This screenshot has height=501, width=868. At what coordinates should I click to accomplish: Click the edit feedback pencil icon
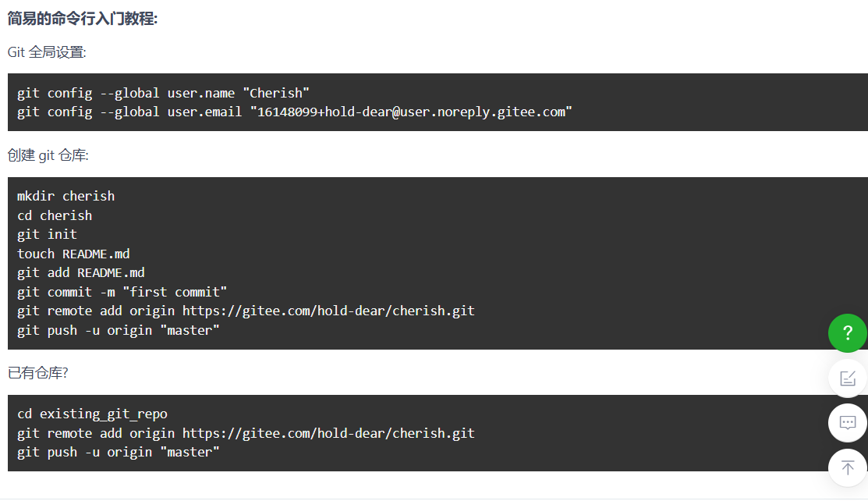point(847,378)
